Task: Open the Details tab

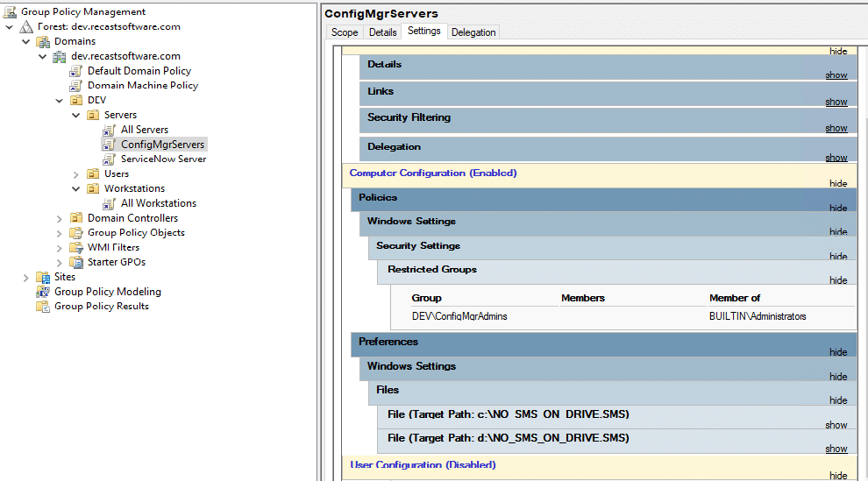Action: (x=382, y=32)
